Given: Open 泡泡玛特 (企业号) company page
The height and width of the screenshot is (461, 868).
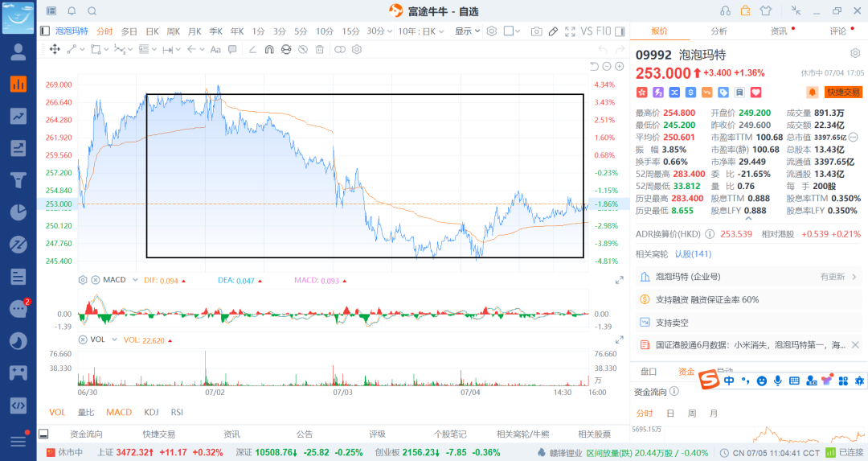Looking at the screenshot, I should pyautogui.click(x=748, y=277).
